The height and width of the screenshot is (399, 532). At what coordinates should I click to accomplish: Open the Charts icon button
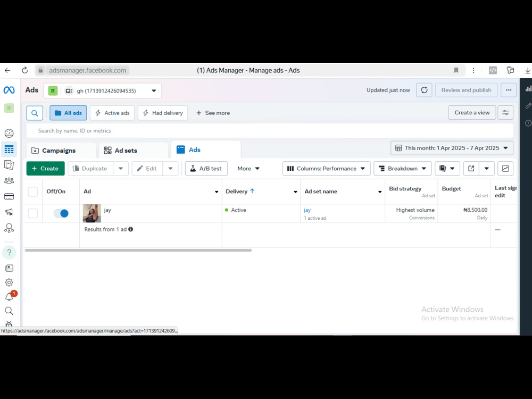pos(505,168)
